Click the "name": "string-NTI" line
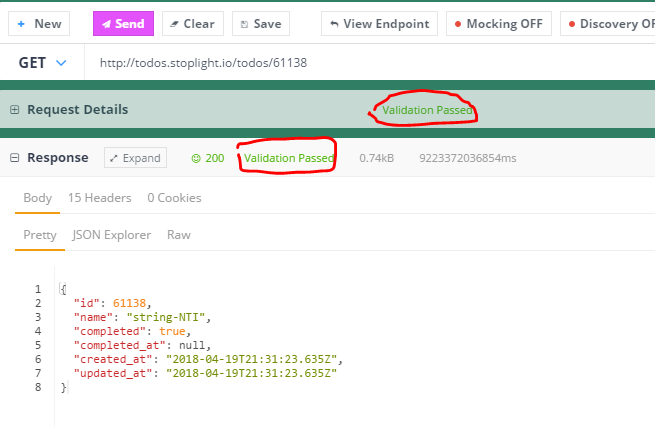The height and width of the screenshot is (427, 655). coord(142,317)
